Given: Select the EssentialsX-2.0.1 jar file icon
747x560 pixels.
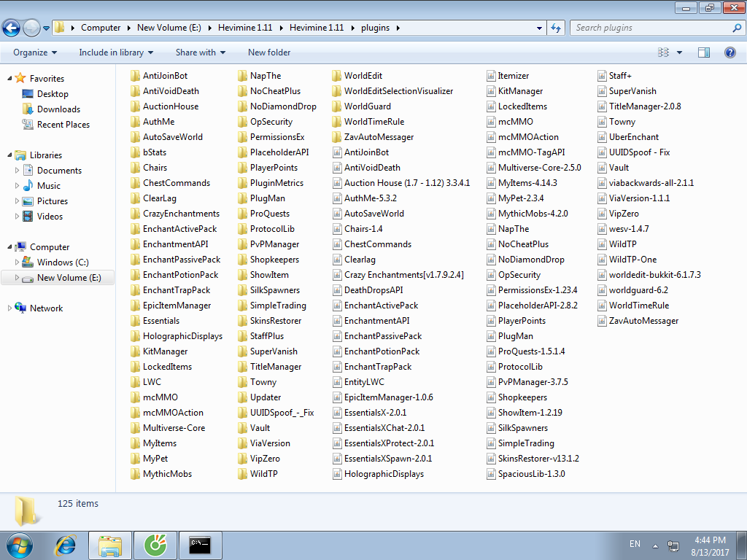Looking at the screenshot, I should [337, 413].
